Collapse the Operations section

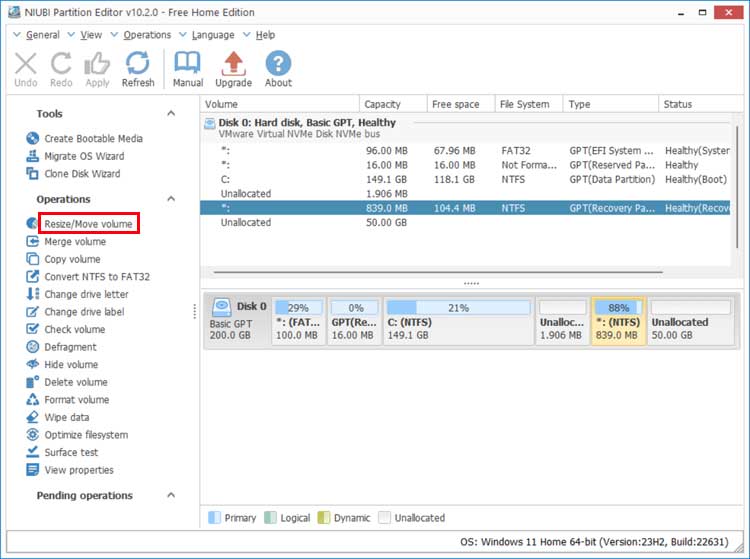(x=171, y=199)
